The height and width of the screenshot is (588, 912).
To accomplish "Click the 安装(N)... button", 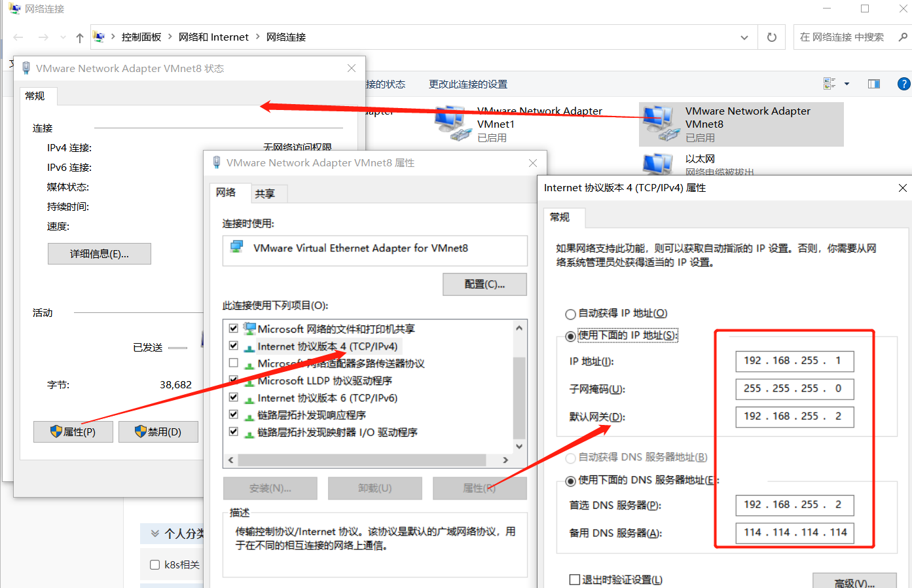I will click(270, 488).
